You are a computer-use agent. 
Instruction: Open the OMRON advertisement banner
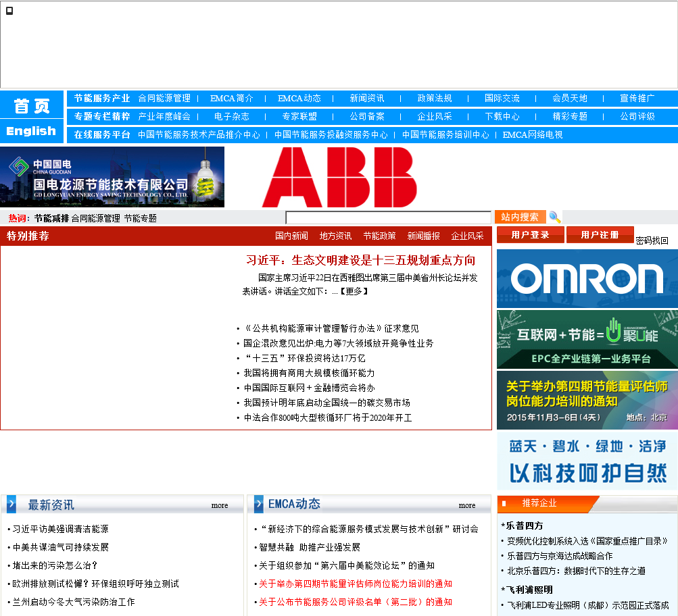point(587,279)
